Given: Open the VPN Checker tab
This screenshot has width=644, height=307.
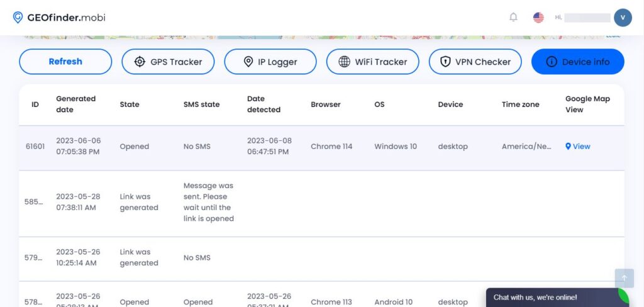Looking at the screenshot, I should click(x=475, y=62).
